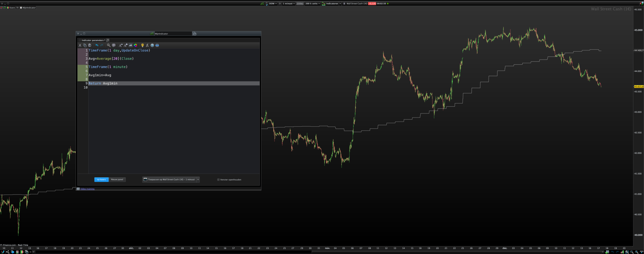644x254 pixels.
Task: Expand the arrow next to Indicatoren
Action: (340, 3)
